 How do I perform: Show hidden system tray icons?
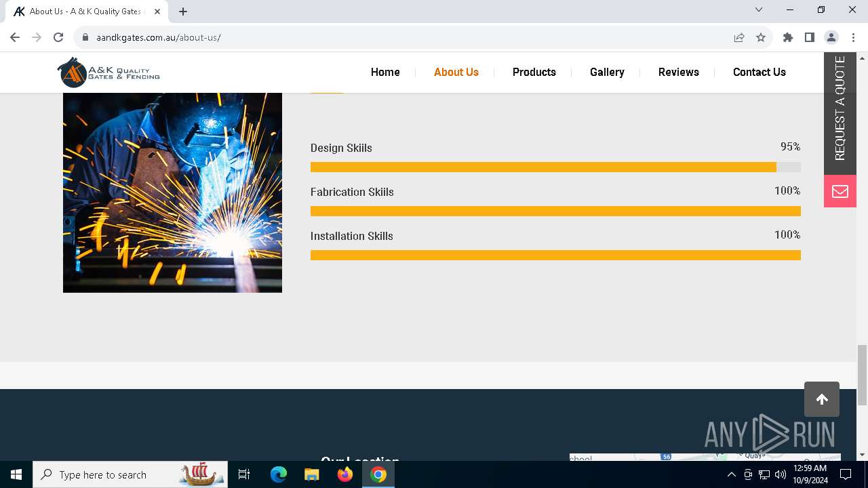[x=731, y=474]
